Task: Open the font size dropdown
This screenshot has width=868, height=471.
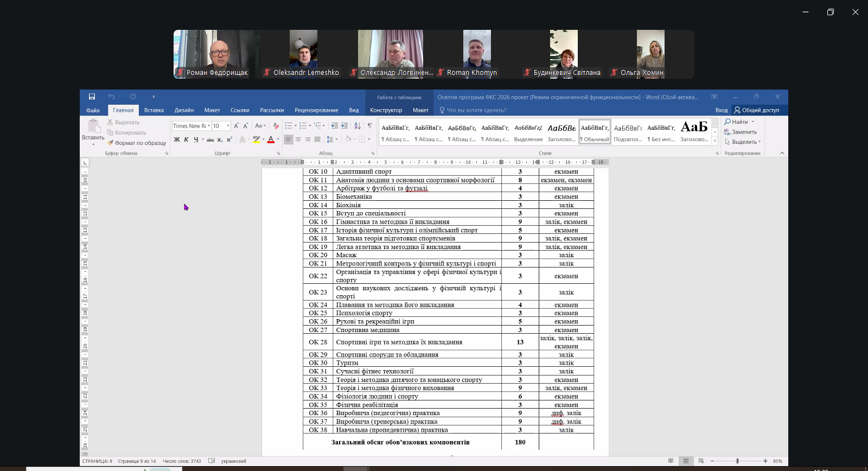Action: point(228,126)
